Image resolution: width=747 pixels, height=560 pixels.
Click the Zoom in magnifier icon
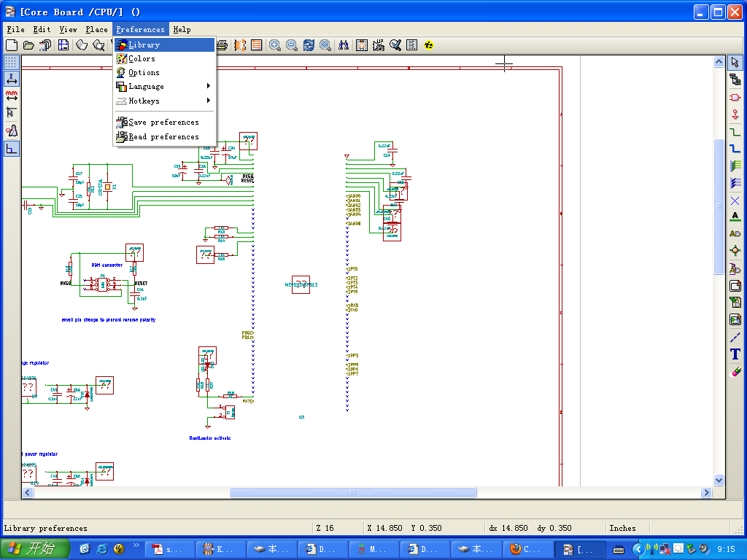point(275,45)
